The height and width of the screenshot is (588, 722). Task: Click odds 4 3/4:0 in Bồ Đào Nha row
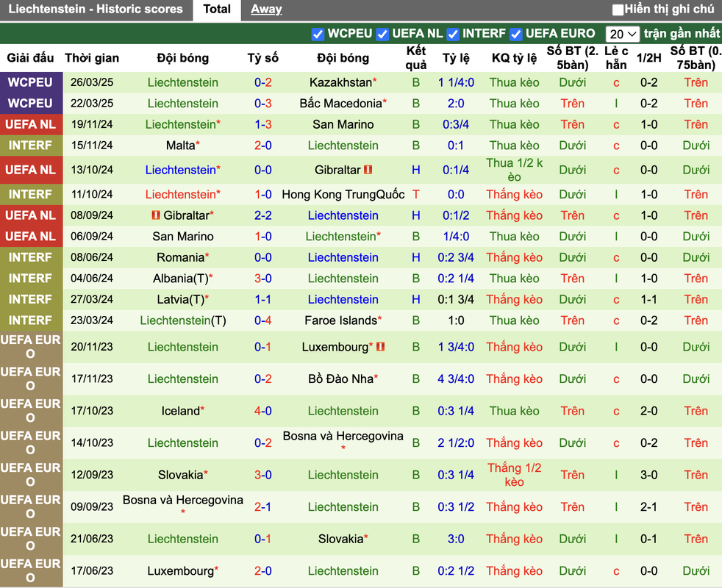tap(456, 379)
